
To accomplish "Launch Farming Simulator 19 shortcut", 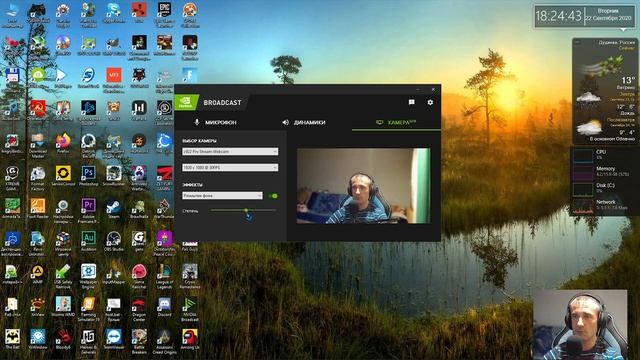I will click(x=88, y=309).
